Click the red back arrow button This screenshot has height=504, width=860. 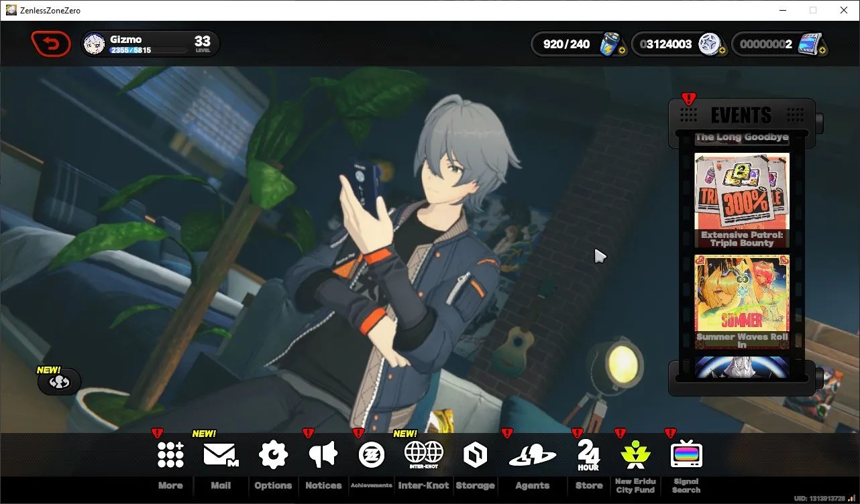point(51,44)
